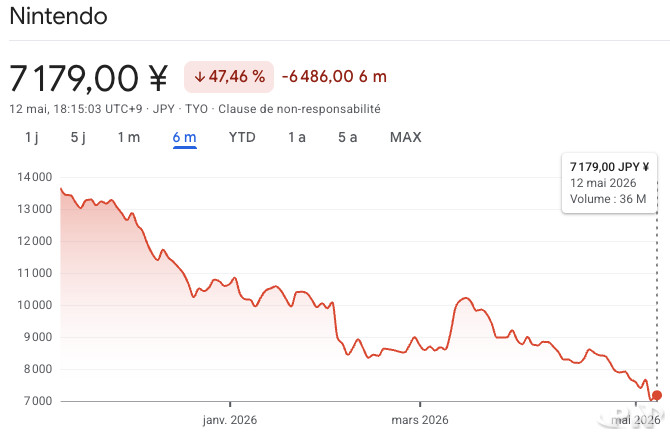
Task: Open the 1 m range tab
Action: tap(129, 138)
